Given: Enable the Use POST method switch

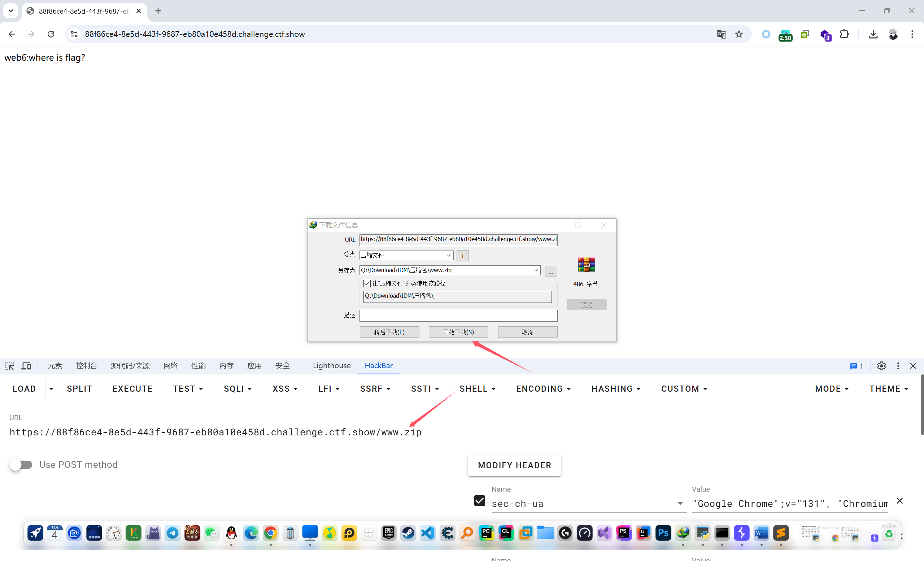Looking at the screenshot, I should 21,465.
